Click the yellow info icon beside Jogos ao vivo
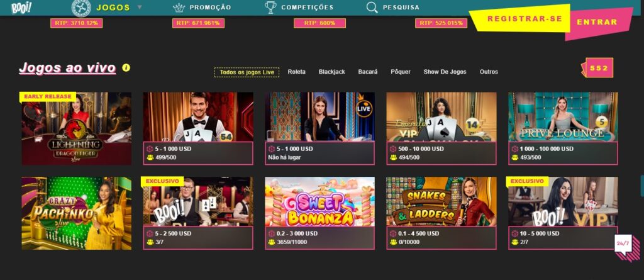The image size is (644, 280). 126,68
